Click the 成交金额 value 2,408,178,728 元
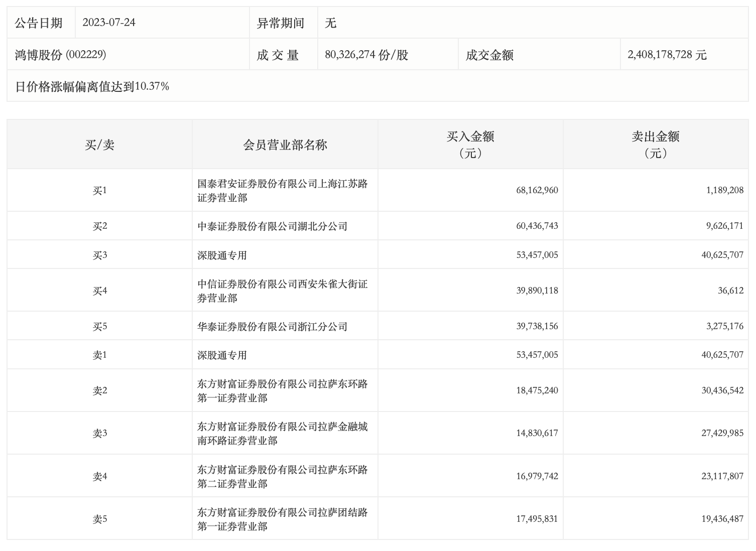 tap(667, 55)
